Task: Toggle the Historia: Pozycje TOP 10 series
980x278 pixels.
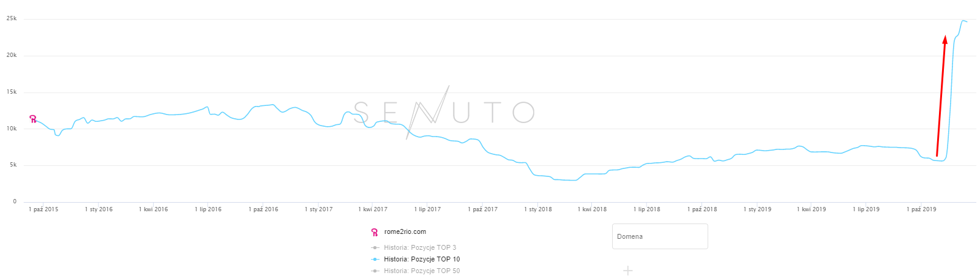Action: coord(422,260)
